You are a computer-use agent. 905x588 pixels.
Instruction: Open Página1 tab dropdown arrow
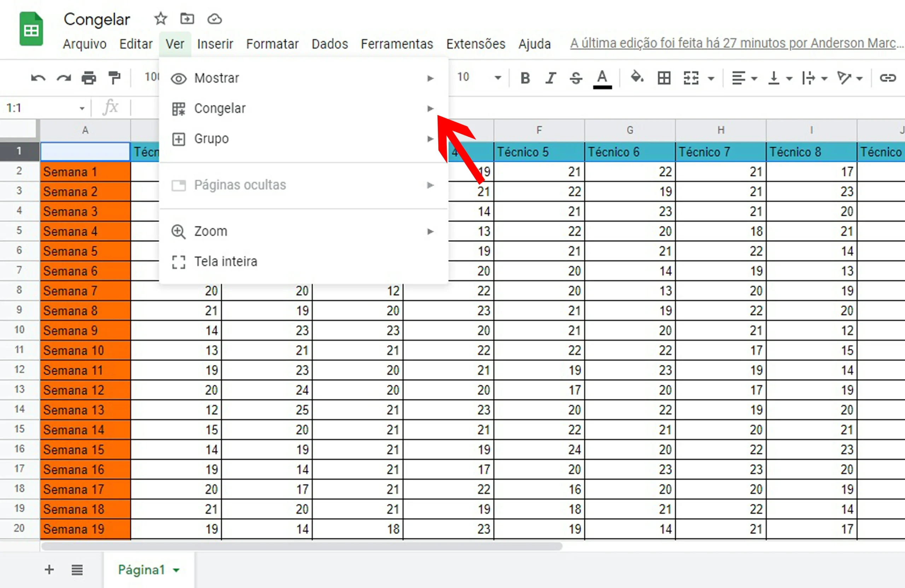point(176,570)
